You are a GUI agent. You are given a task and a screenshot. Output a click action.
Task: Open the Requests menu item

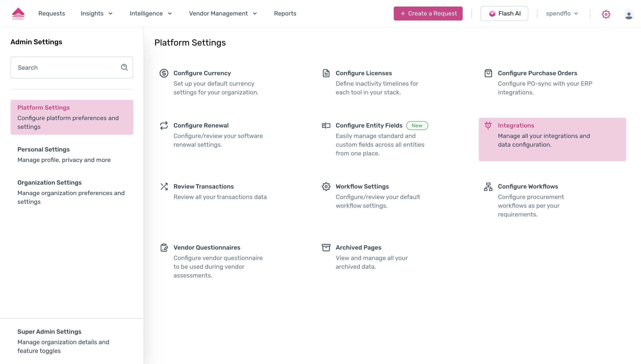point(51,14)
